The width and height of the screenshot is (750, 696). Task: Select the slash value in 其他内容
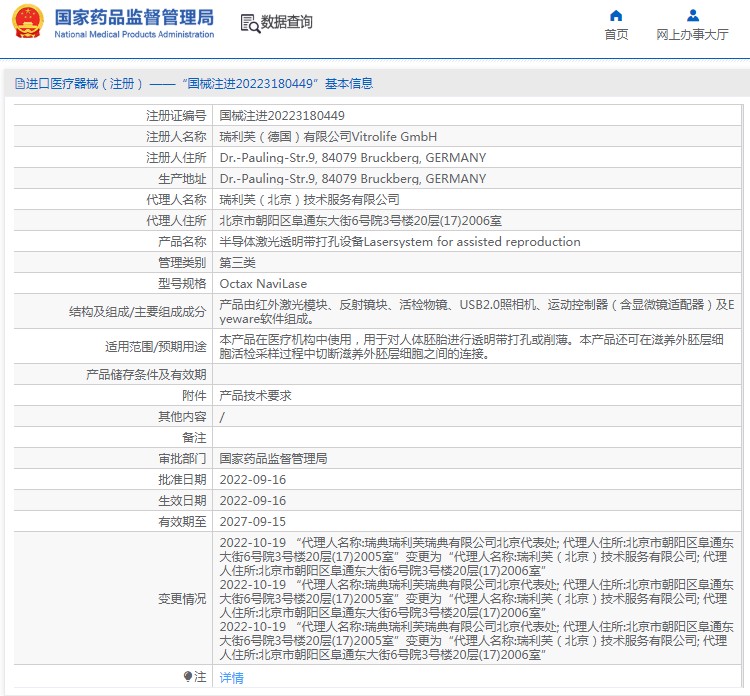[x=222, y=417]
